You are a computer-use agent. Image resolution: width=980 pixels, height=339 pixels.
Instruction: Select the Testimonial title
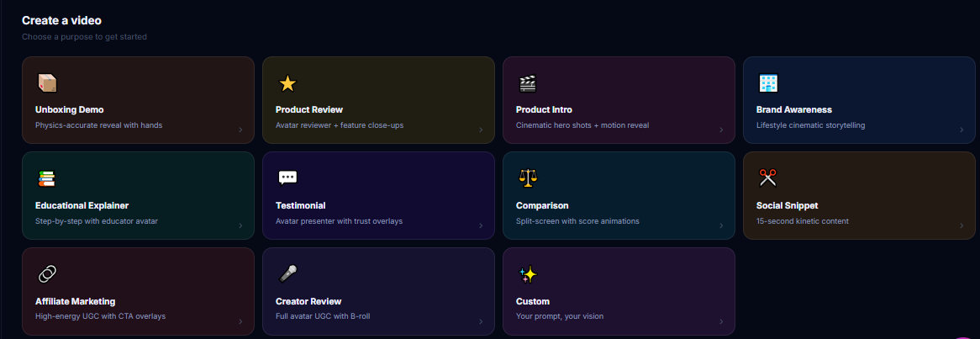point(301,205)
